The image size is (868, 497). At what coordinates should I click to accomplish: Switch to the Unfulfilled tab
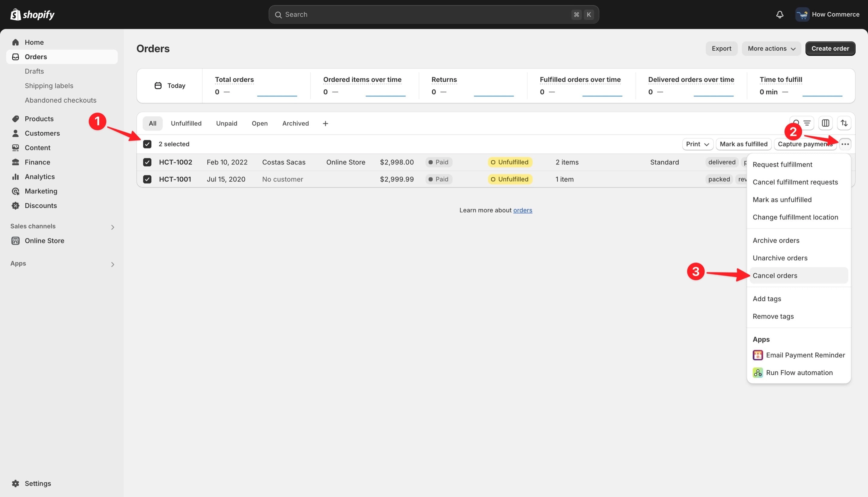(186, 124)
